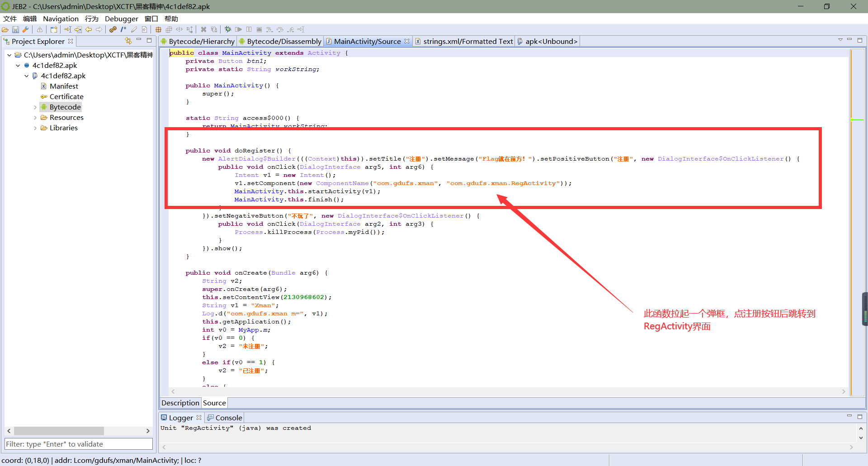Expand the Bytecode tree node

(x=35, y=107)
